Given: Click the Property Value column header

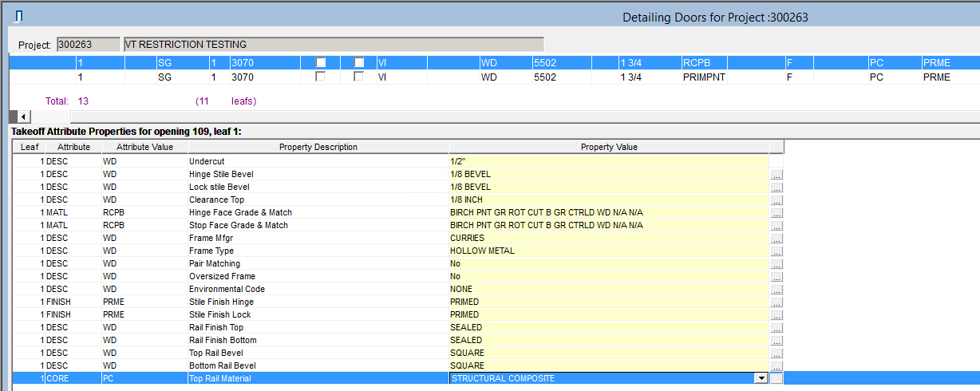Looking at the screenshot, I should 608,147.
